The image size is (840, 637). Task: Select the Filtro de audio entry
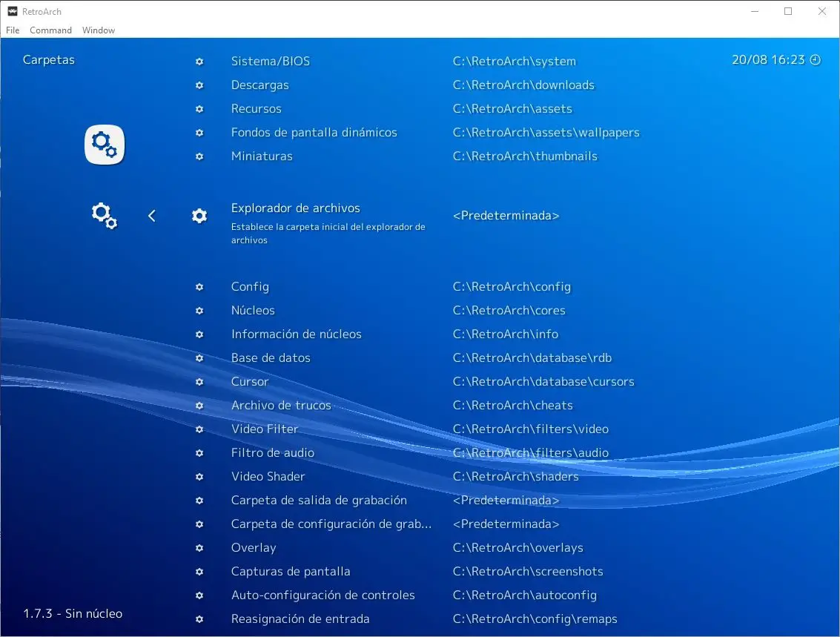(273, 453)
